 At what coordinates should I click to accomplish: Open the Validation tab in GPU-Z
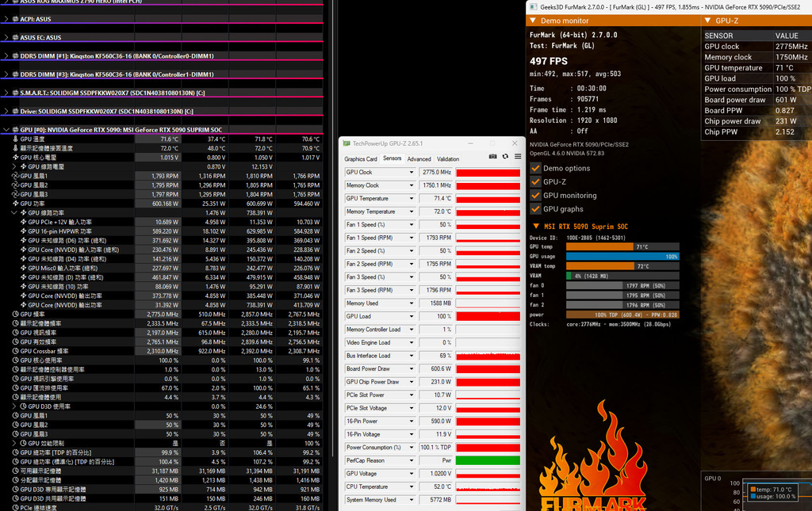448,159
